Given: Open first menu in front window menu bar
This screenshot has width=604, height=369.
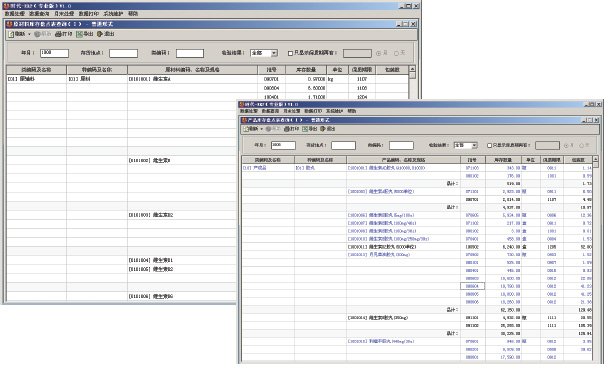Looking at the screenshot, I should (248, 111).
